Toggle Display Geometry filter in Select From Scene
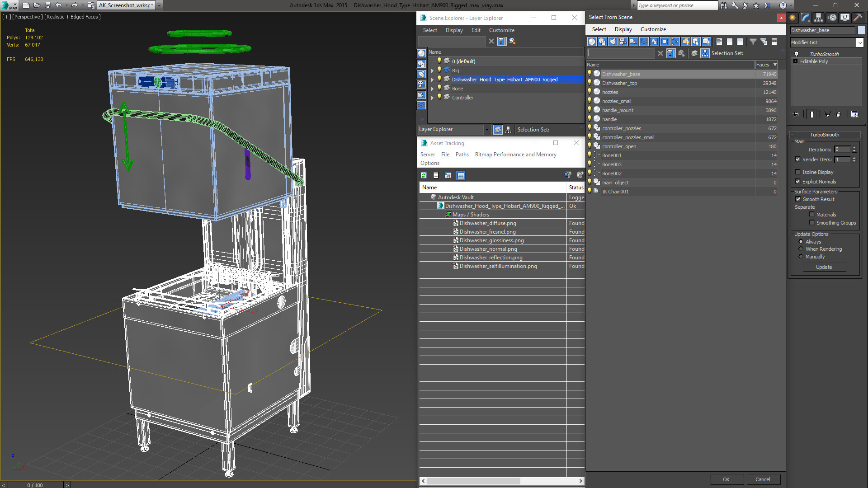 pyautogui.click(x=592, y=42)
